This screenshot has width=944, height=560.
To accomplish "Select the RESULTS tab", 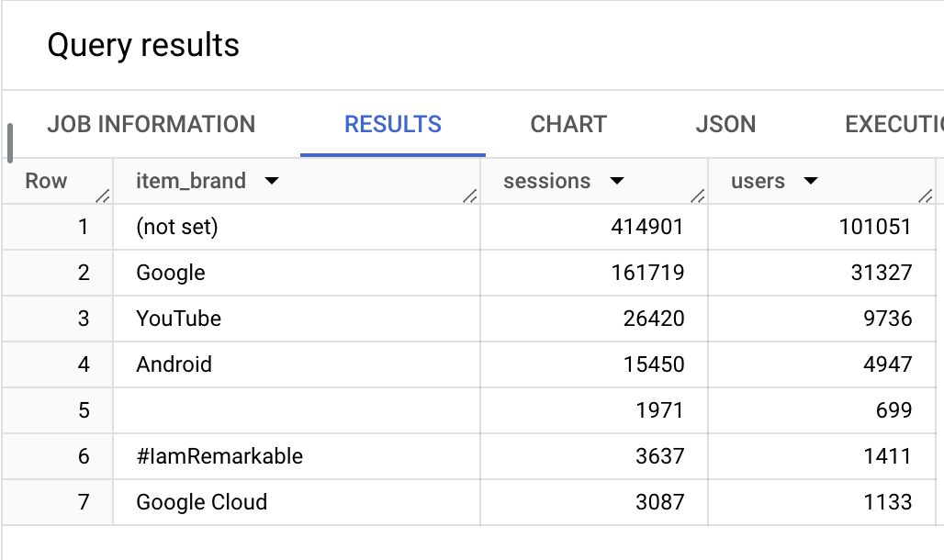I will (x=392, y=125).
